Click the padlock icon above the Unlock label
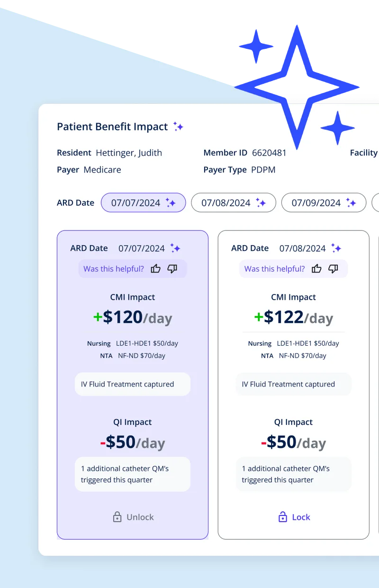Screen dimensions: 379x588 tap(117, 517)
